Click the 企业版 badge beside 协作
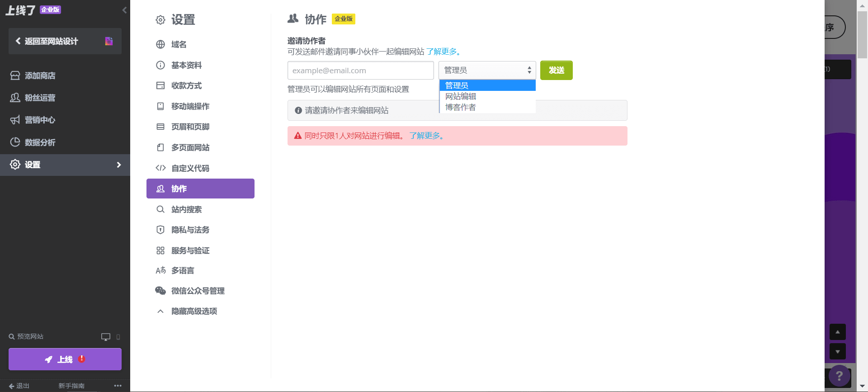Image resolution: width=868 pixels, height=392 pixels. [344, 19]
